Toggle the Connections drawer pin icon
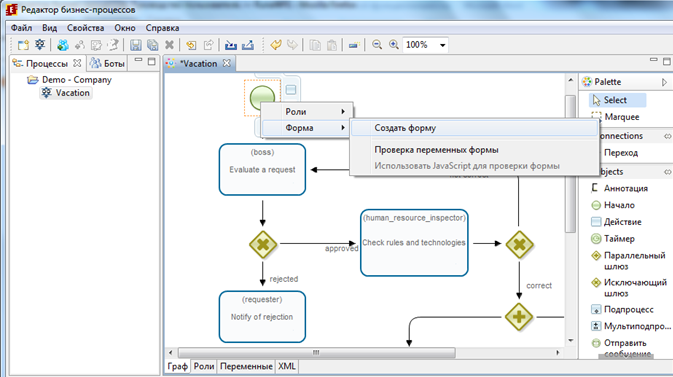673x377 pixels. pyautogui.click(x=667, y=136)
